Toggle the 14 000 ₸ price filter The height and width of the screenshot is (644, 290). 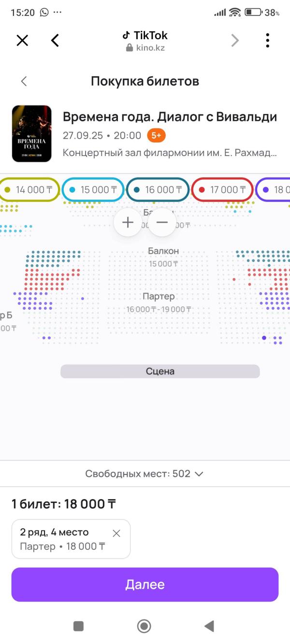[x=29, y=190]
